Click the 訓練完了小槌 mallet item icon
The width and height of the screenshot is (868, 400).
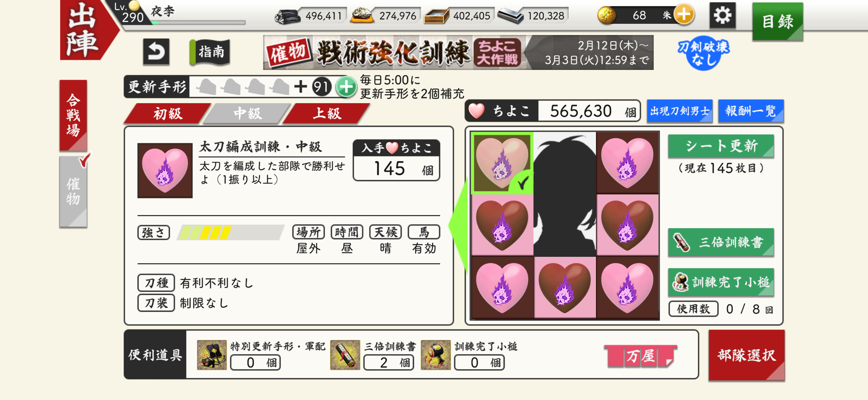pos(435,355)
